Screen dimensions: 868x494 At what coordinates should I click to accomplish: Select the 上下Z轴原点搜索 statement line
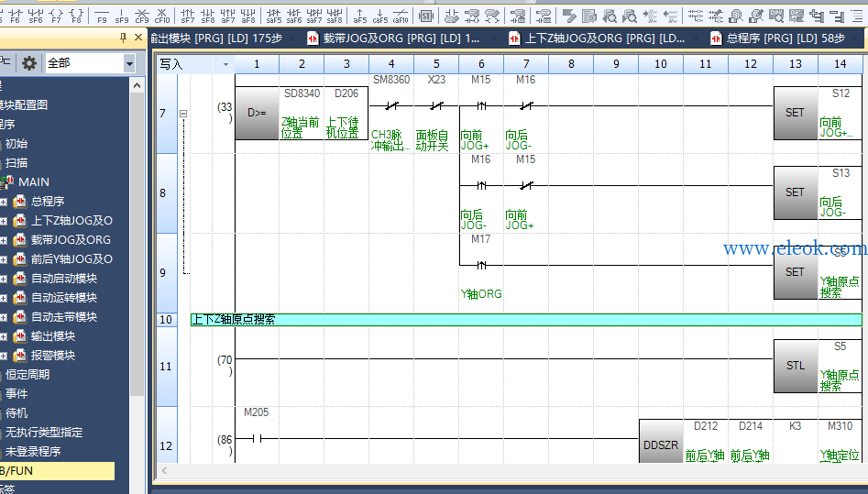coord(526,320)
